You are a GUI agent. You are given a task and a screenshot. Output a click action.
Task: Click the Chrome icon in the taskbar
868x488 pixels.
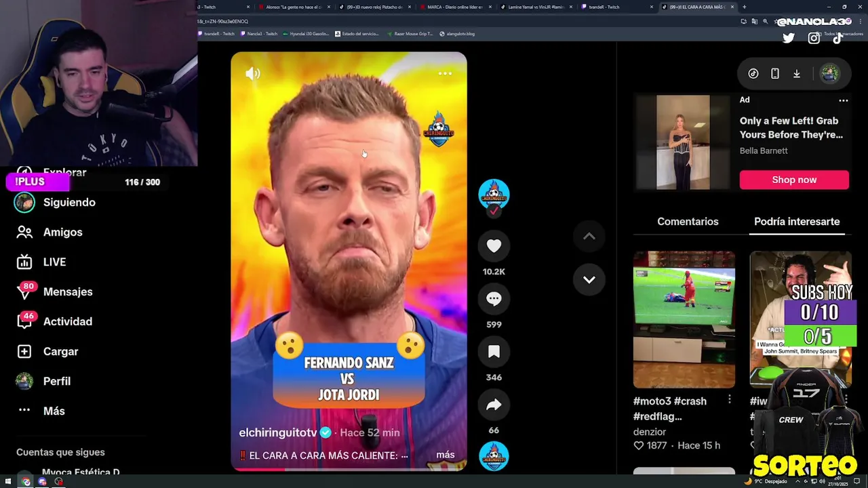click(26, 482)
